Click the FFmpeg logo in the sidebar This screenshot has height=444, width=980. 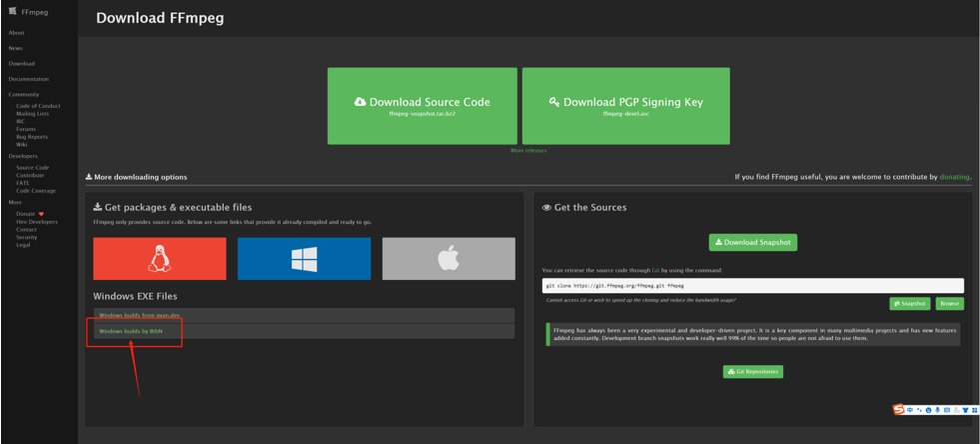12,11
